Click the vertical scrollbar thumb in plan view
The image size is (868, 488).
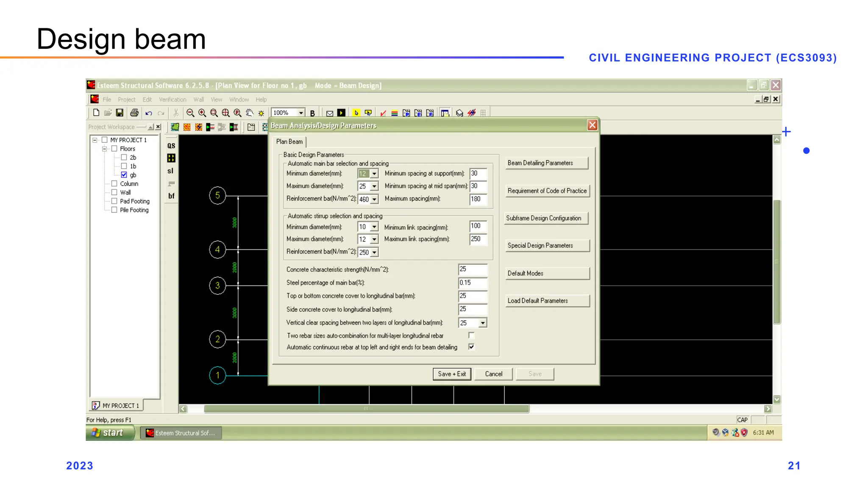point(776,262)
